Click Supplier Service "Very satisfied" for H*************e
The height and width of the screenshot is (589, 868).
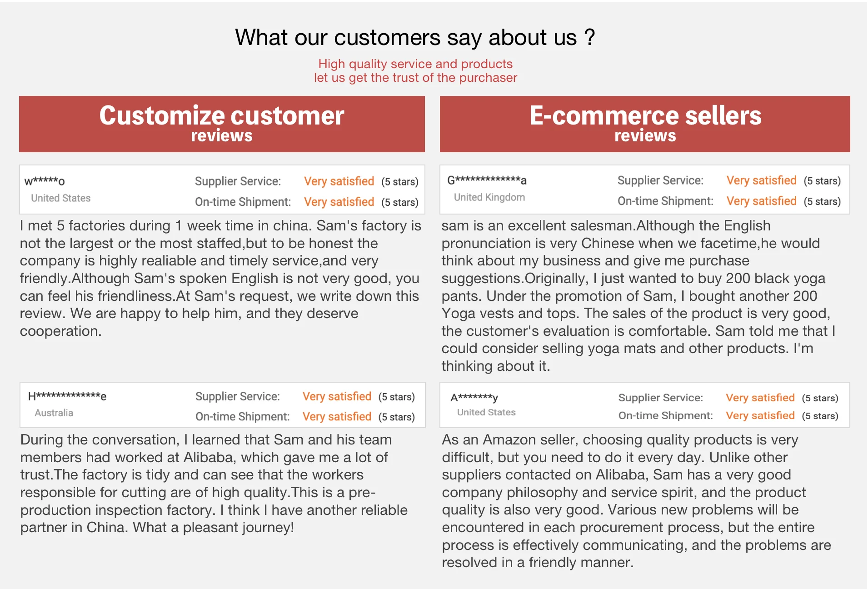coord(337,396)
